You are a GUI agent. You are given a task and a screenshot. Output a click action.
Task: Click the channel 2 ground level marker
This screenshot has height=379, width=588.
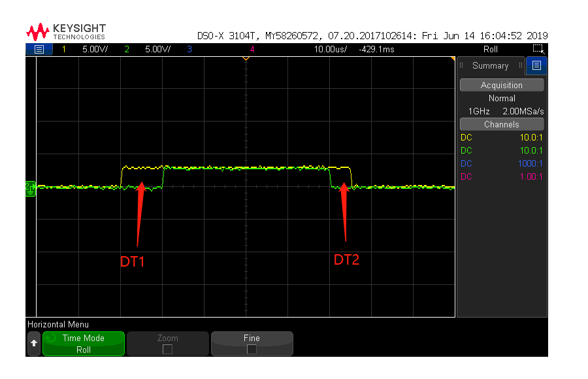click(30, 188)
